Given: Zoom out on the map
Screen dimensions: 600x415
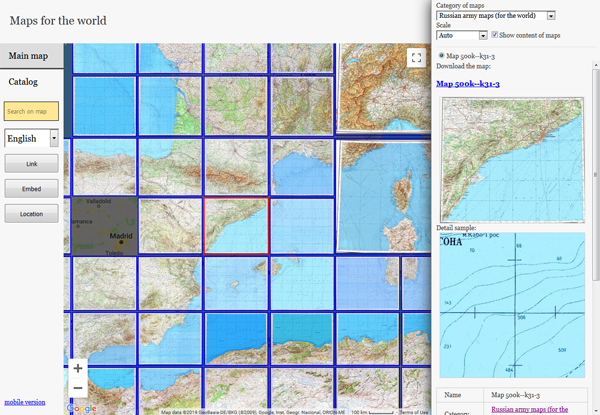Looking at the screenshot, I should click(x=78, y=388).
